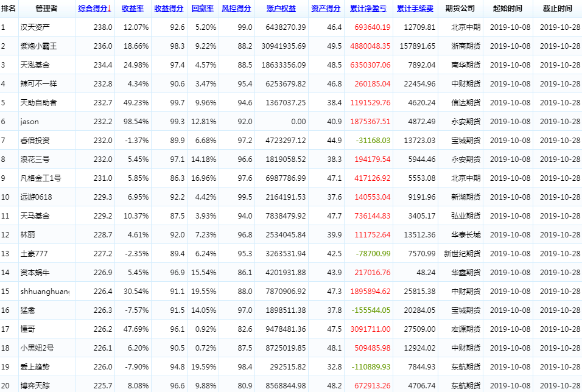Screen dimensions: 582x392
Task: Click return rate 98.54%
Action: pos(136,122)
